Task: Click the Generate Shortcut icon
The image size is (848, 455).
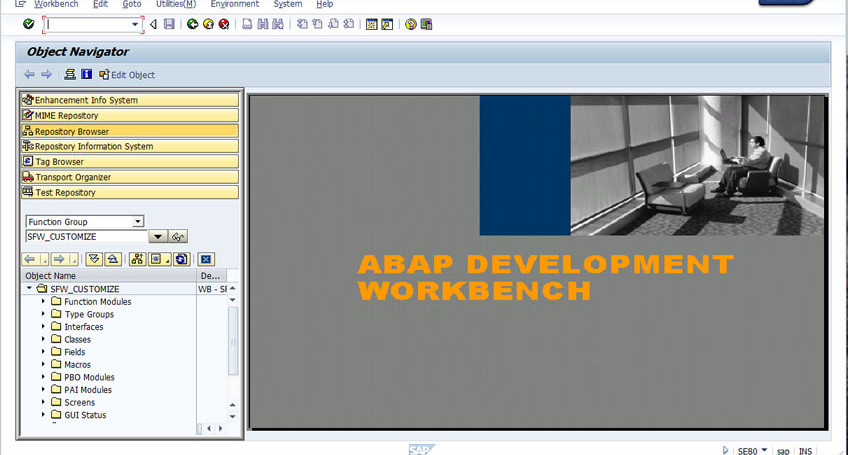Action: 387,24
